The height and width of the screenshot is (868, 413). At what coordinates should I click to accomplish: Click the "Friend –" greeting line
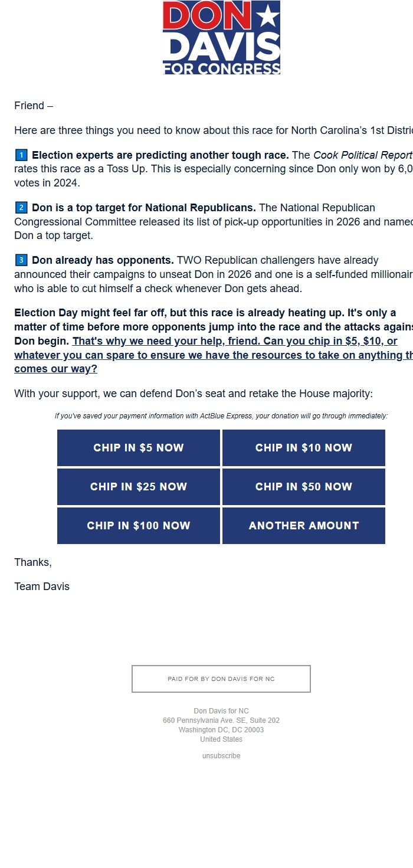(34, 106)
